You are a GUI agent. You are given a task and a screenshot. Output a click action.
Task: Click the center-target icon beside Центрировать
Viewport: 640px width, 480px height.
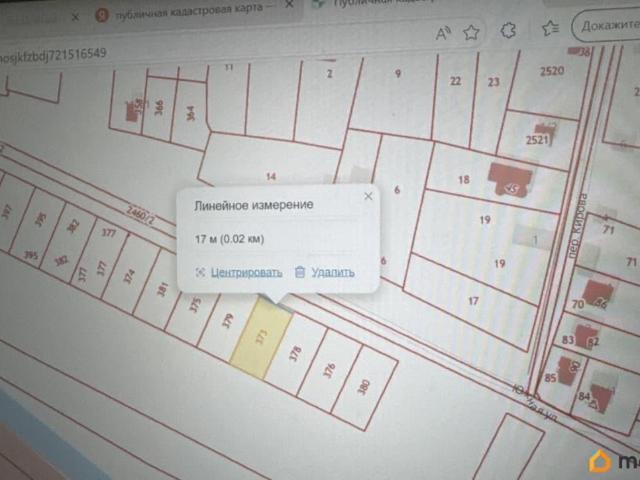tap(200, 272)
